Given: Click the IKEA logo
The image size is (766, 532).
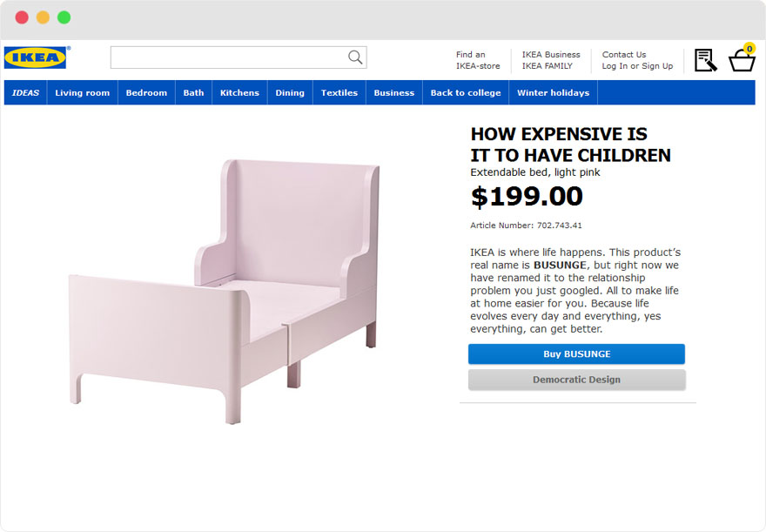Looking at the screenshot, I should (x=35, y=56).
